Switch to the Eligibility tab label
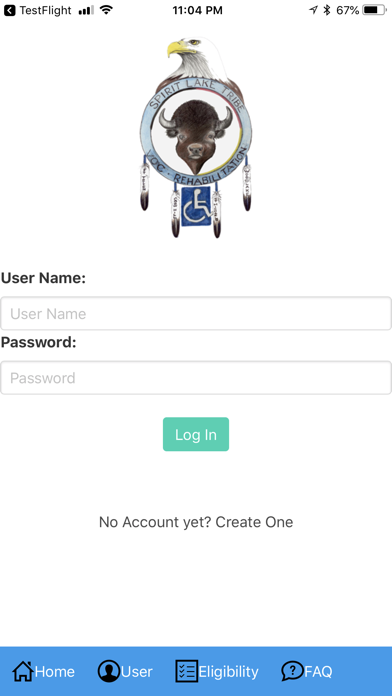Viewport: 392px width, 696px height. click(228, 672)
